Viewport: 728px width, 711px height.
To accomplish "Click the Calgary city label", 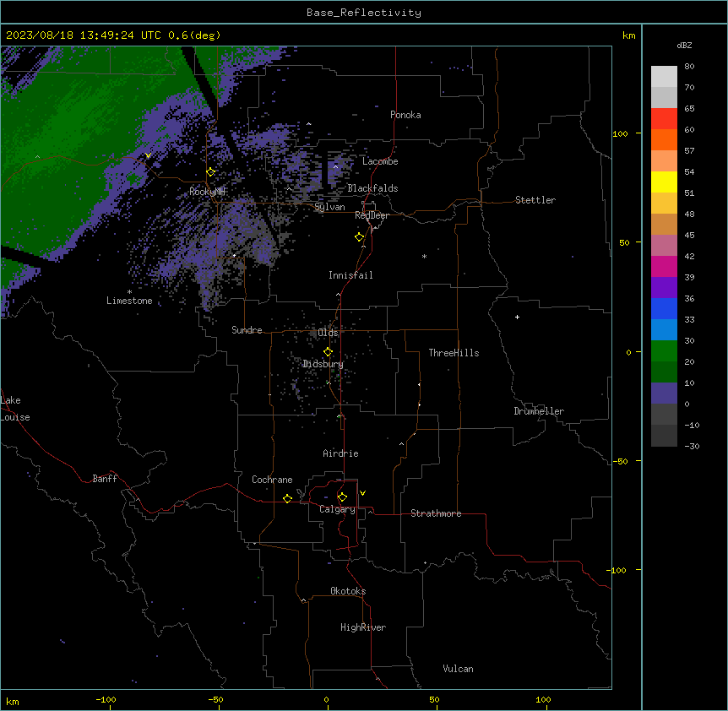I will [337, 509].
